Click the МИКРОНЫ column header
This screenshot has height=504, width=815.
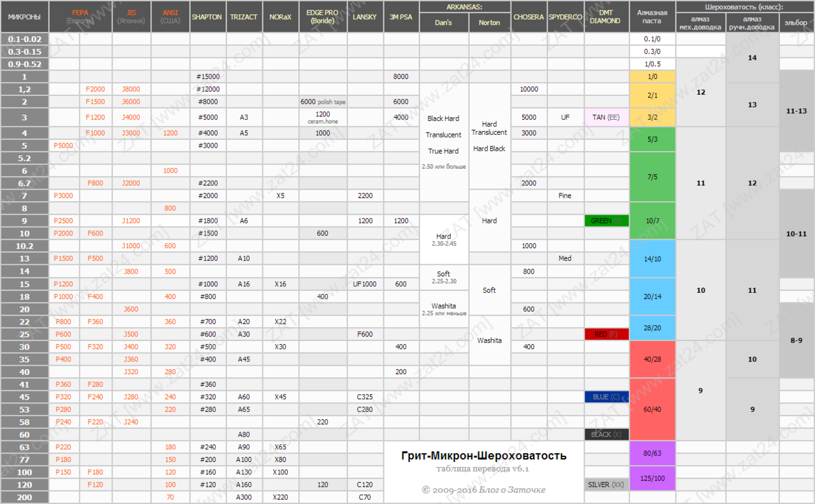coord(24,17)
